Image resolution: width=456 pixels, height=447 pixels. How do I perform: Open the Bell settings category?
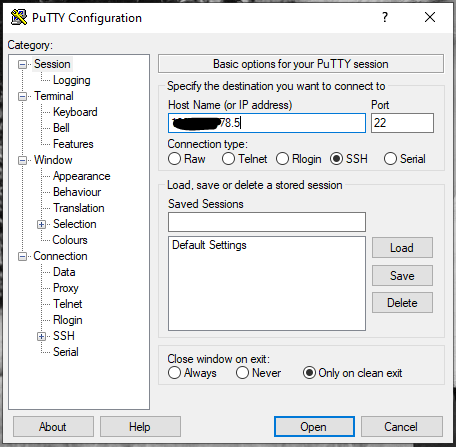point(61,128)
